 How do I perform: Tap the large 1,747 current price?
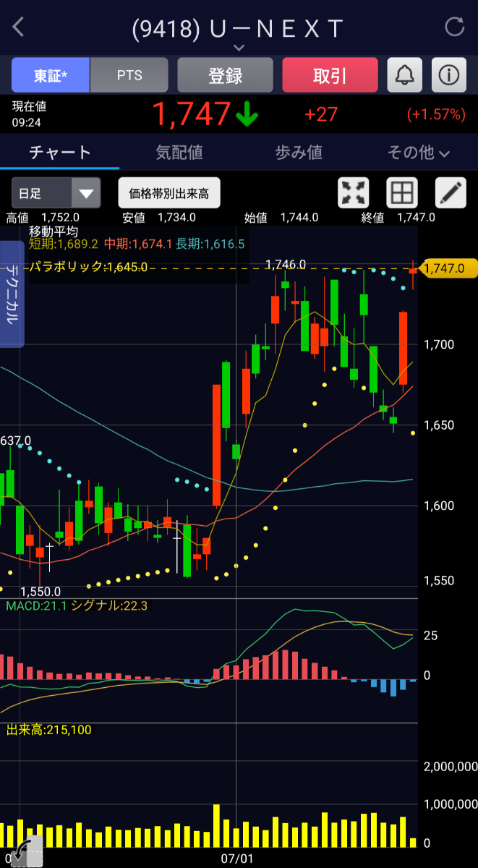tap(191, 114)
